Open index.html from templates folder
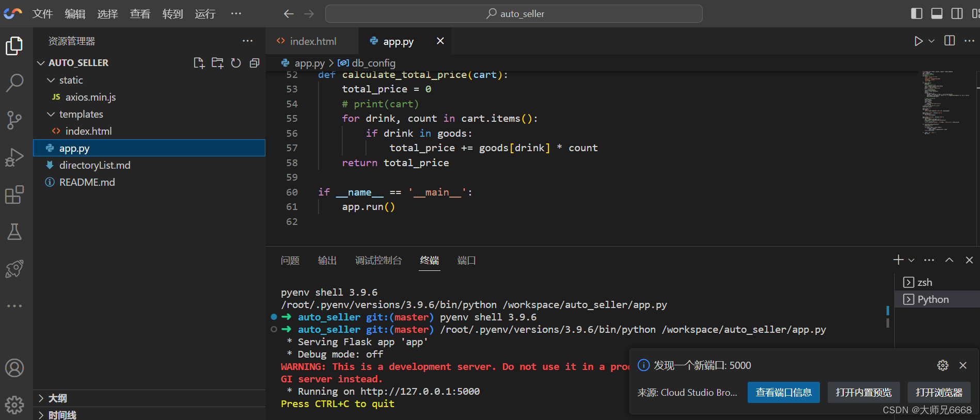This screenshot has width=980, height=420. click(88, 131)
